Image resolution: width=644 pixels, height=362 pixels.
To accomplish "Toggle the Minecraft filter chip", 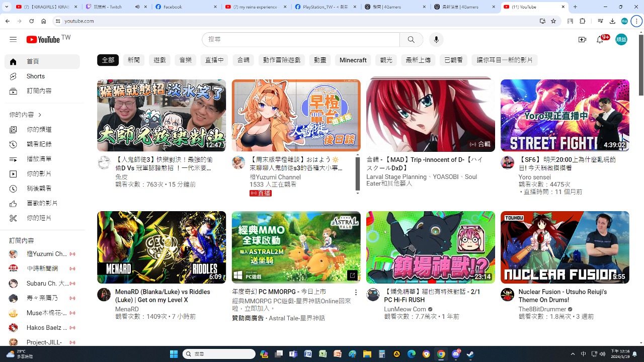I will (353, 60).
